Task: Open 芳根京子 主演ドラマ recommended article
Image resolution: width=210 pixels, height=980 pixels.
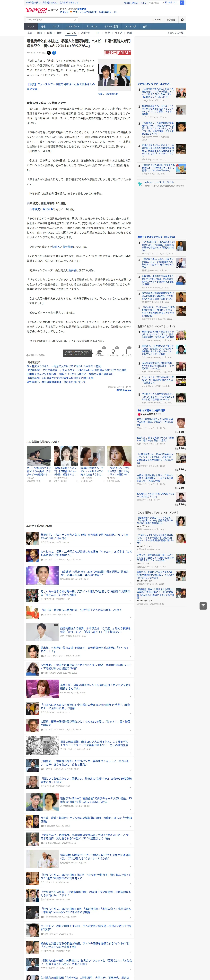Action: pos(85,536)
